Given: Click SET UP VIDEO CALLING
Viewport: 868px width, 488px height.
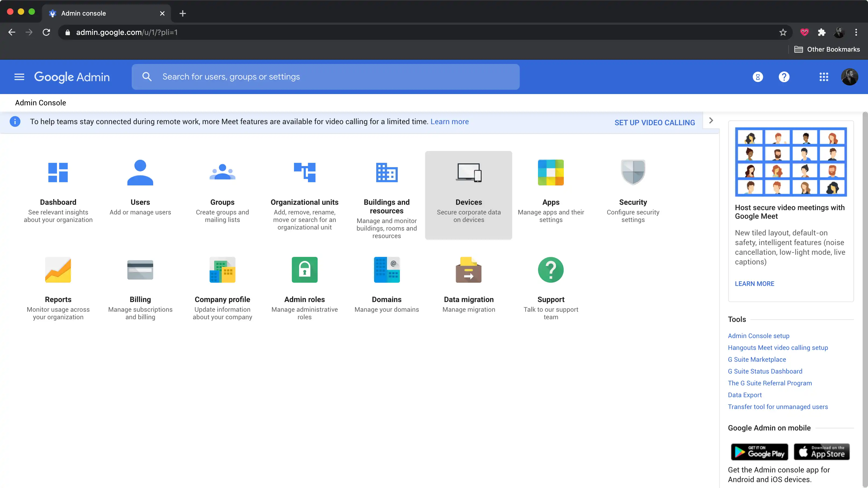Looking at the screenshot, I should (x=655, y=122).
